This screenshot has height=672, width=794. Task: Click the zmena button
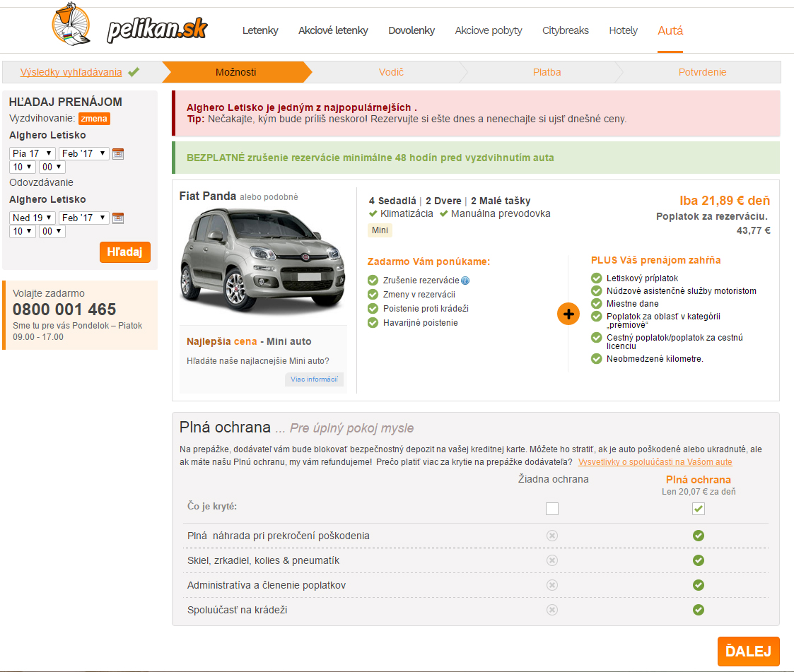[94, 119]
